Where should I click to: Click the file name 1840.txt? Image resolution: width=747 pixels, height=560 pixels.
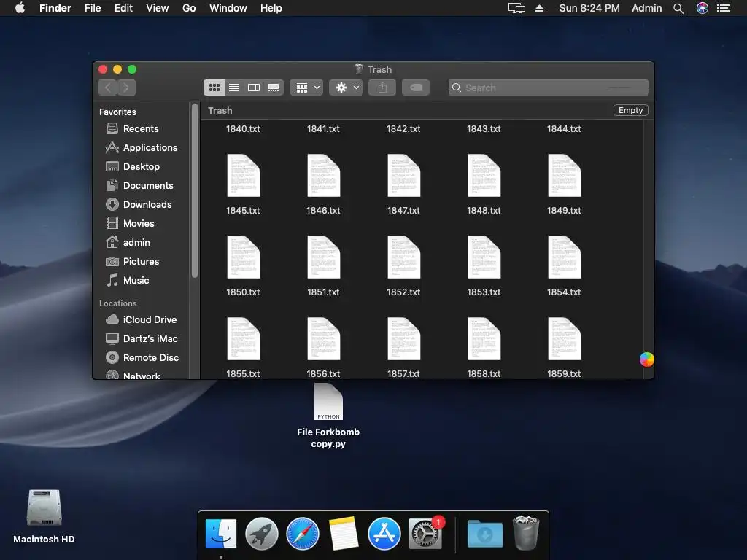point(243,128)
